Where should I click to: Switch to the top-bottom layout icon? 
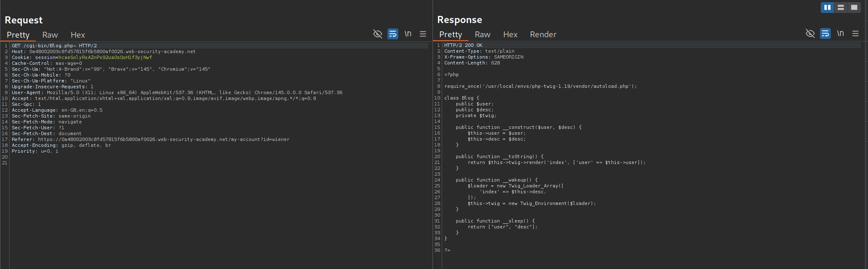coord(841,8)
